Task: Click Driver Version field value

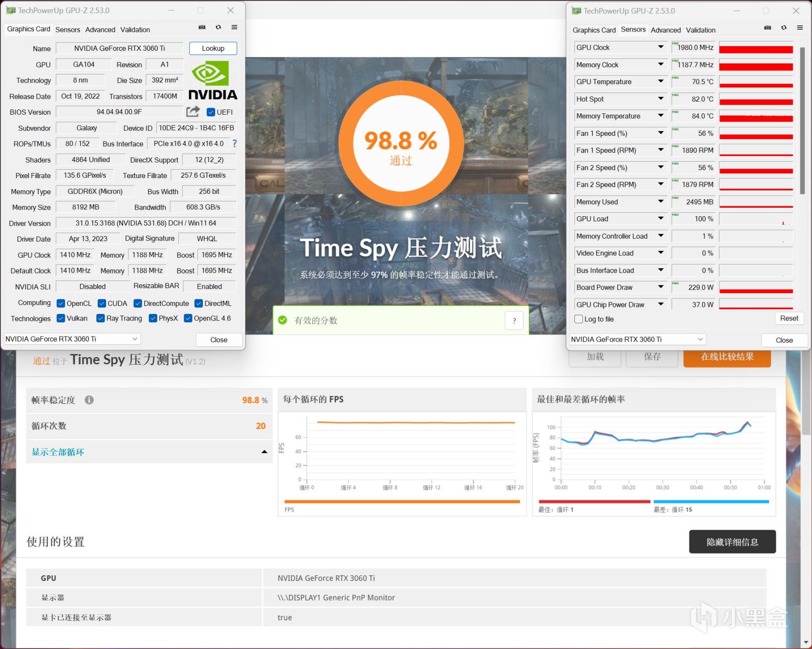Action: pos(146,223)
